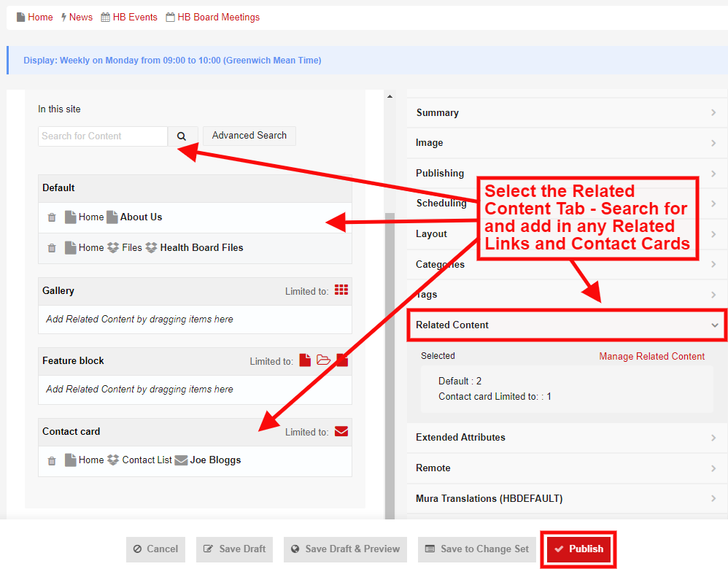Click the open folder icon on Feature block row
The width and height of the screenshot is (728, 569).
[x=323, y=360]
